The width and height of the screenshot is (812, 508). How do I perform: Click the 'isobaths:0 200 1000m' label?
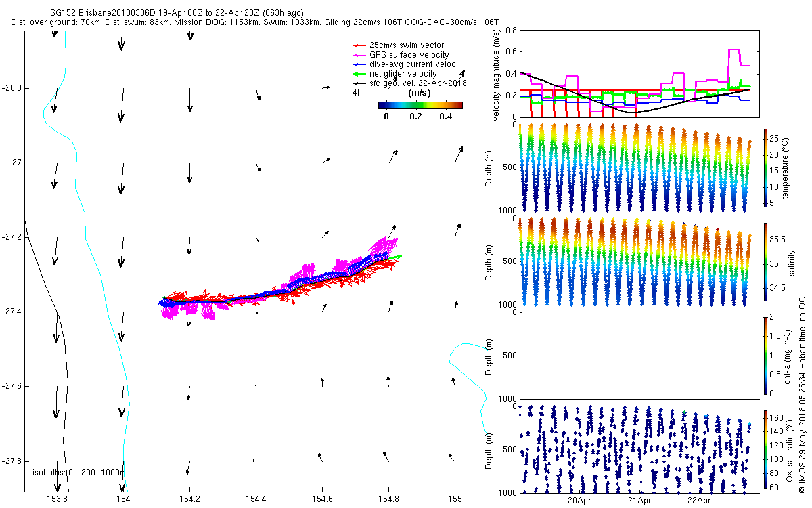[x=78, y=472]
